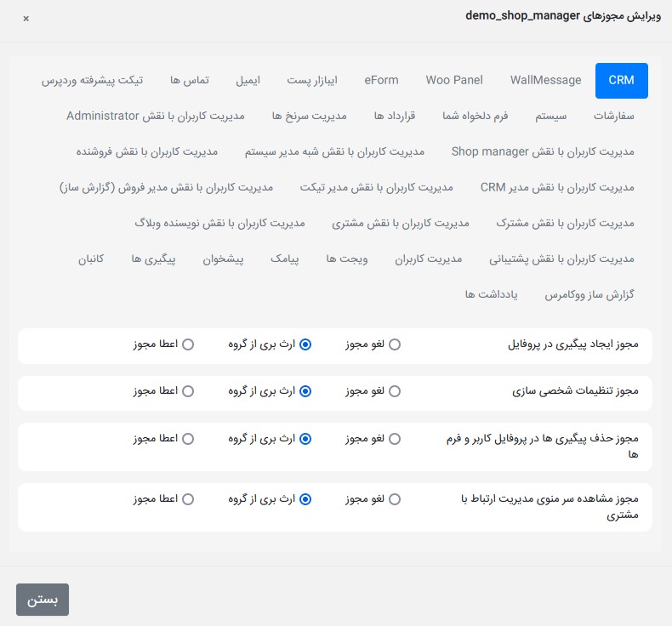The image size is (672, 626).
Task: Select the CRM tab
Action: coord(621,80)
